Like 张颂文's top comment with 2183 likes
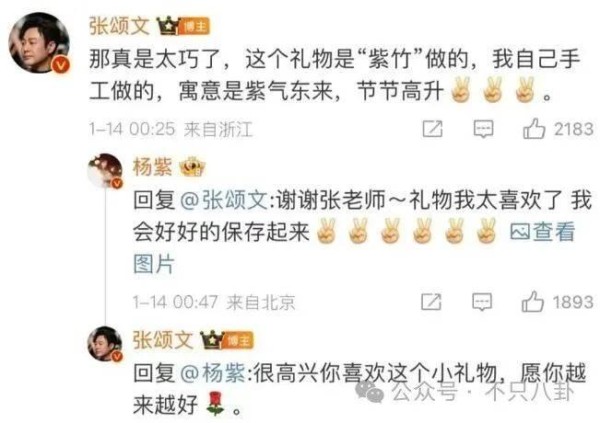The height and width of the screenshot is (423, 600). point(534,129)
